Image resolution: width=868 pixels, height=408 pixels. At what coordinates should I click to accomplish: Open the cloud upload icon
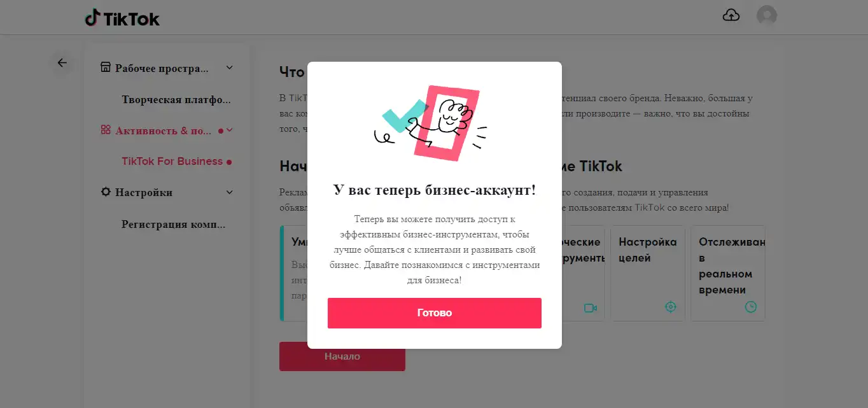731,15
